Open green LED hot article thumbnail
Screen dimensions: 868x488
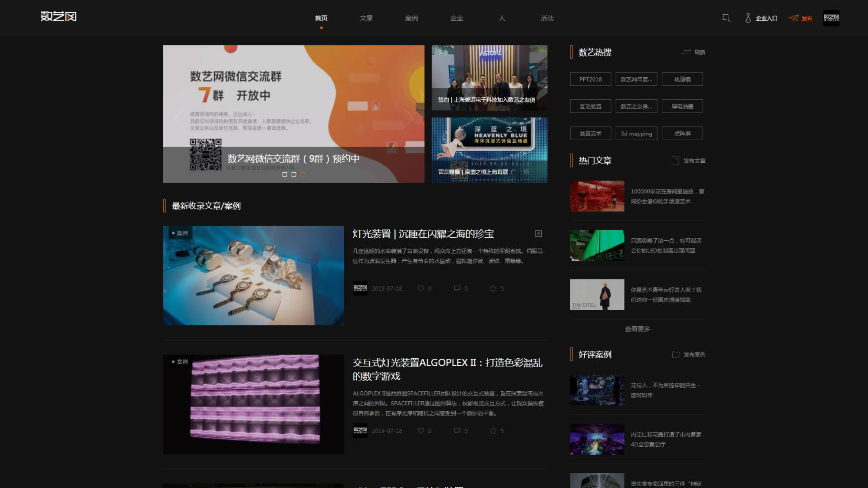597,245
